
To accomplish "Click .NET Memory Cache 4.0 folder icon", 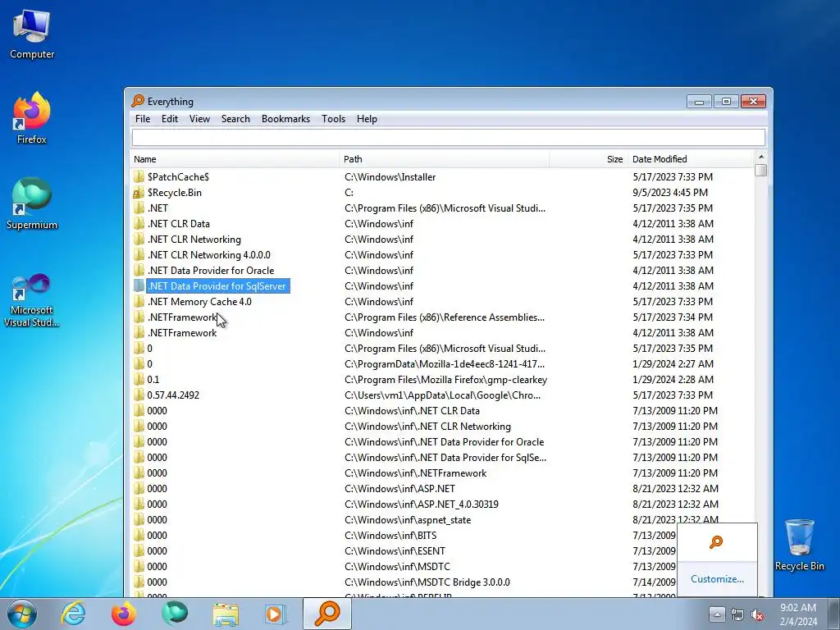I will pos(139,301).
